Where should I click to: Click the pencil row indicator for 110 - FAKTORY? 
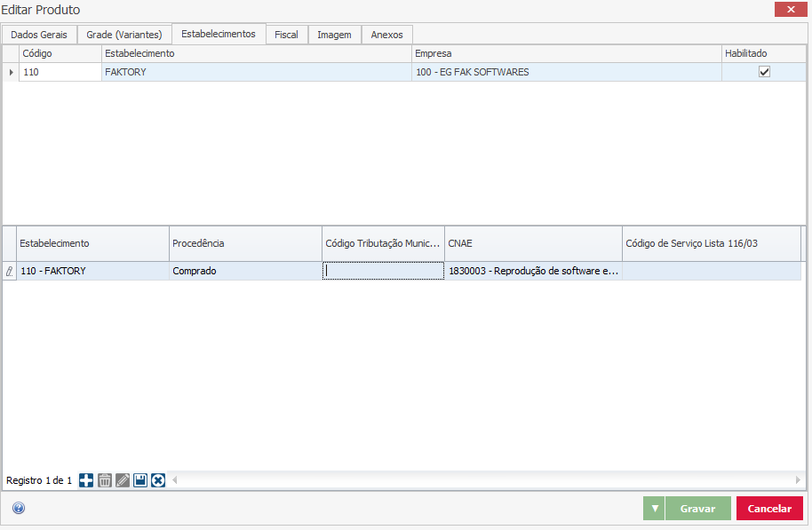click(x=9, y=272)
